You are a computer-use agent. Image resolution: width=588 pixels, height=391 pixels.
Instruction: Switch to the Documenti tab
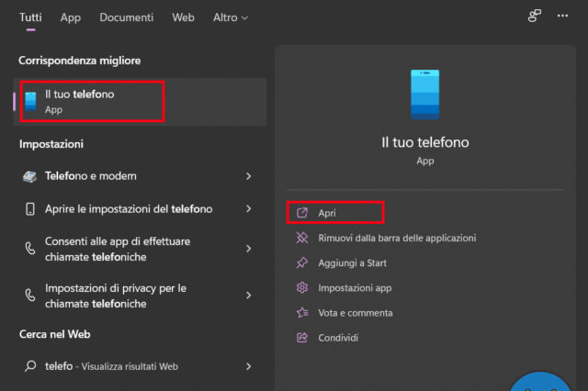coord(127,17)
